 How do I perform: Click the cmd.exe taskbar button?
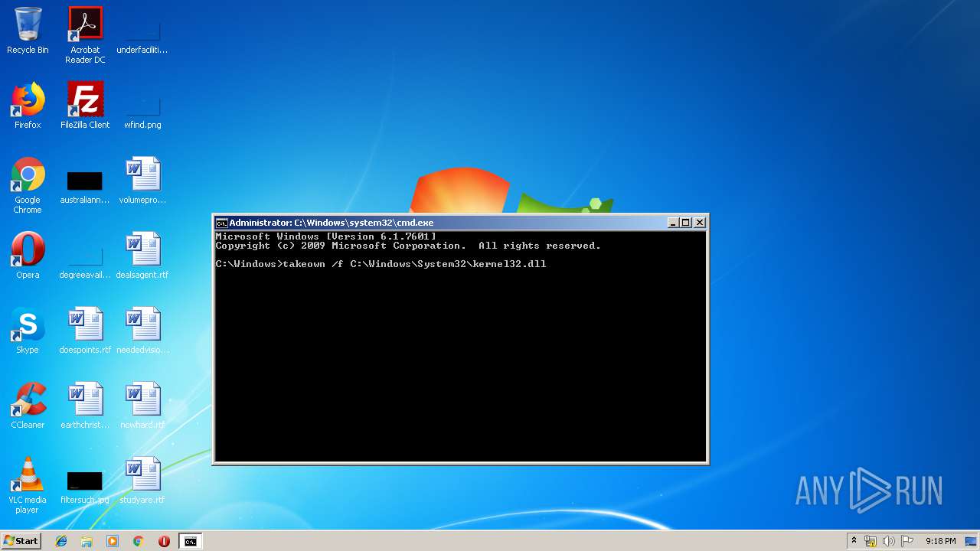[190, 541]
